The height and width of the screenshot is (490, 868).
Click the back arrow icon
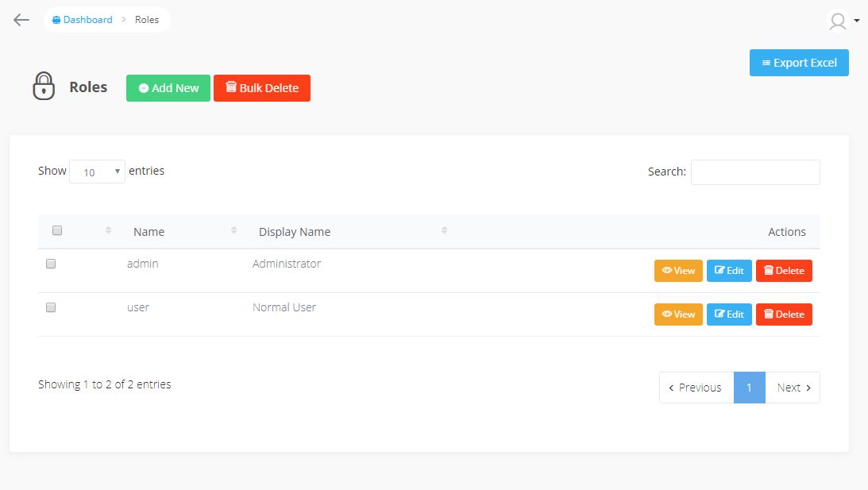tap(21, 20)
